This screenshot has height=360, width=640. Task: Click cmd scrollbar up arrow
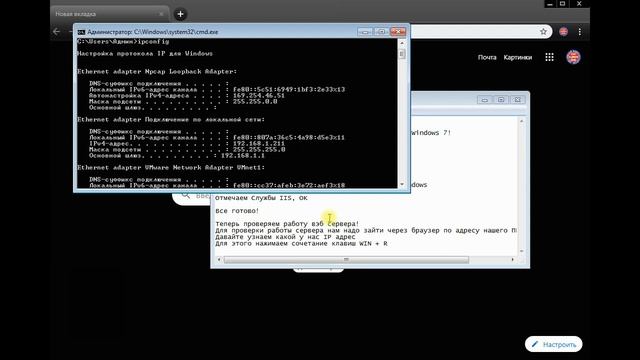pos(402,43)
